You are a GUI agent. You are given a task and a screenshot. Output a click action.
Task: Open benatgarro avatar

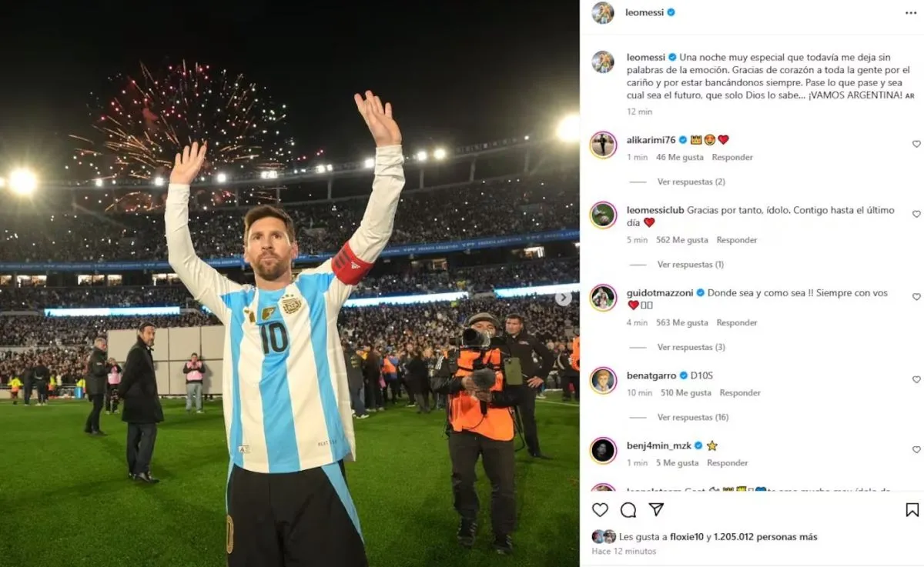point(603,381)
